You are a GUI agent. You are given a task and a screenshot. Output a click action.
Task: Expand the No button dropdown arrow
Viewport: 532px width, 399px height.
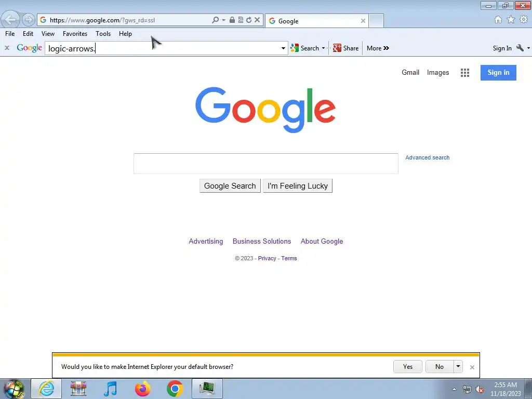458,366
